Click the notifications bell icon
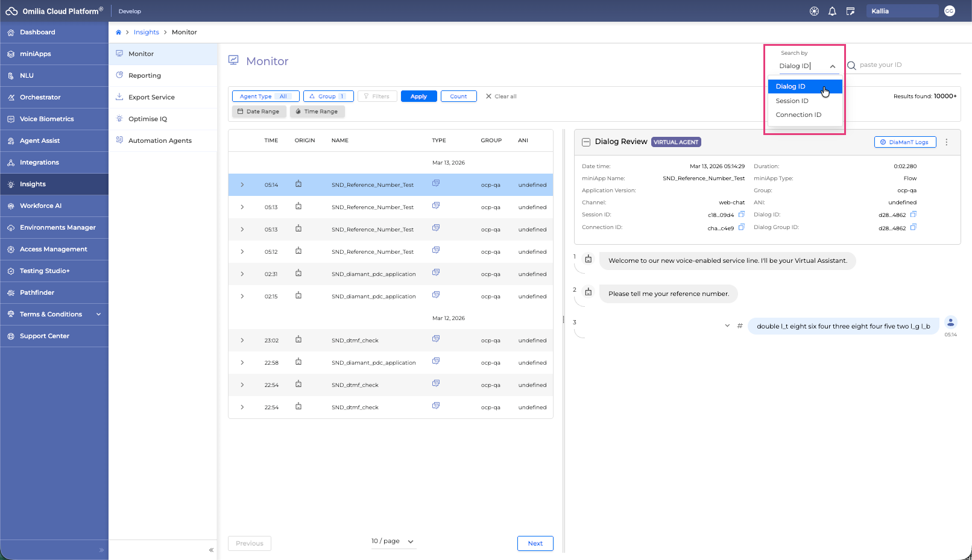 pyautogui.click(x=832, y=11)
